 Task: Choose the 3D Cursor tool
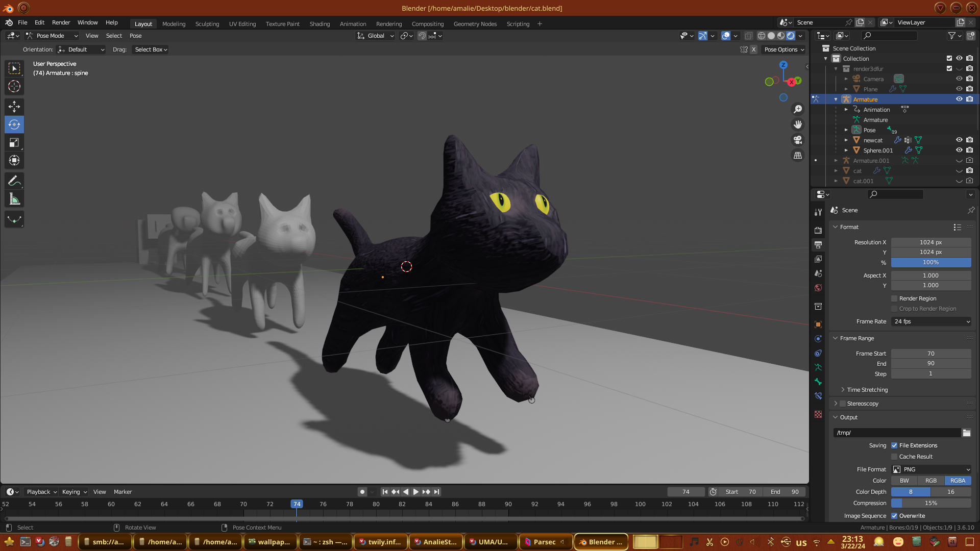(14, 86)
